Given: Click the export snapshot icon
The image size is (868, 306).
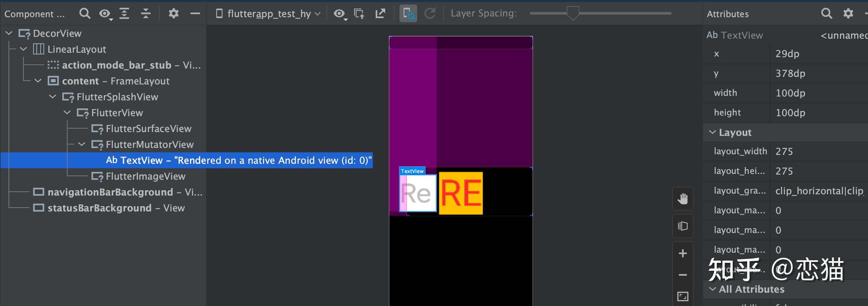Looking at the screenshot, I should pyautogui.click(x=380, y=14).
